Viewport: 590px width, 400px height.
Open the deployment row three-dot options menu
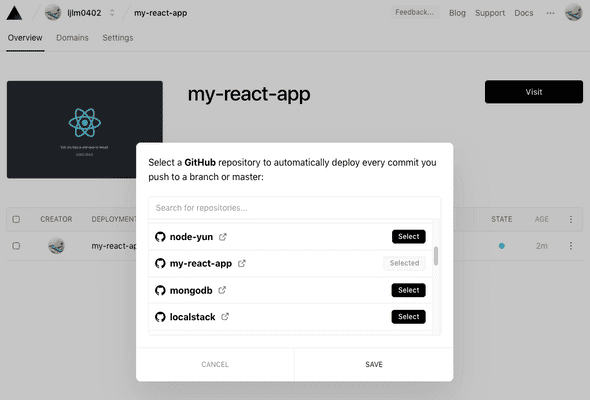(571, 246)
